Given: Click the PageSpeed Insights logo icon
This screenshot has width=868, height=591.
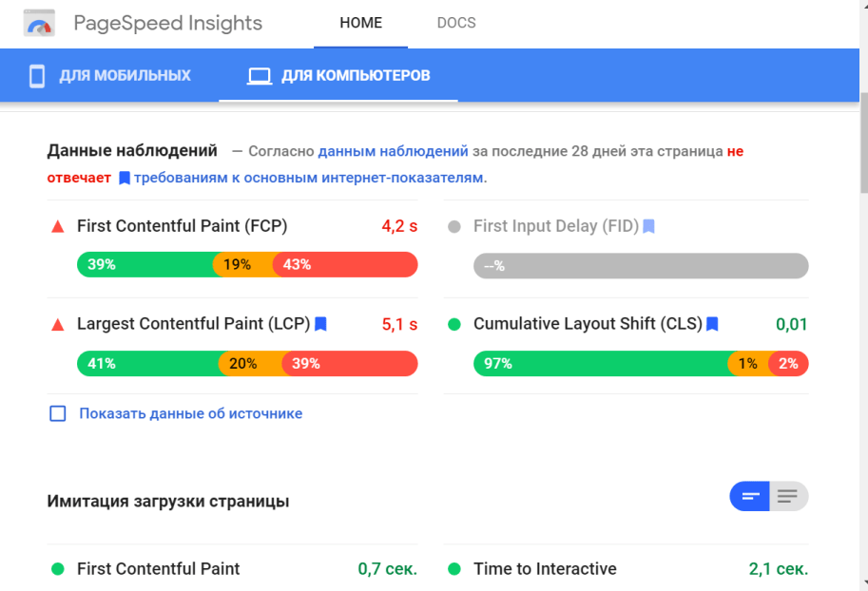Looking at the screenshot, I should point(40,24).
